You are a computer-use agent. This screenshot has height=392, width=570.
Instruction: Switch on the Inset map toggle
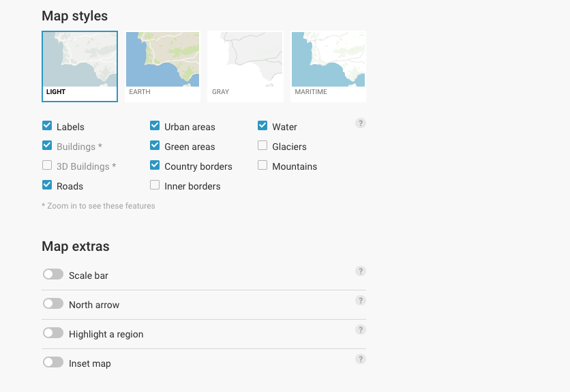(53, 363)
